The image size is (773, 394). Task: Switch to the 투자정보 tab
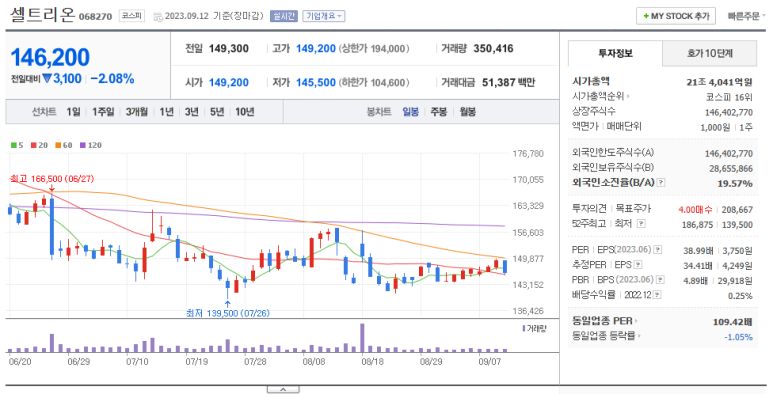(x=615, y=53)
